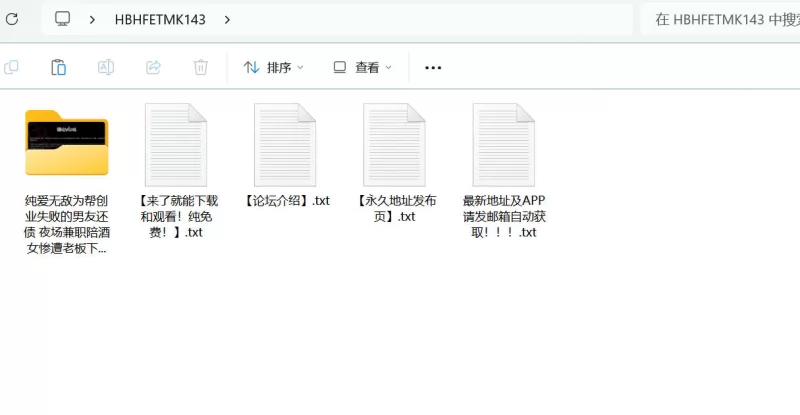This screenshot has width=800, height=415.
Task: Click the refresh icon in address bar
Action: pyautogui.click(x=12, y=19)
